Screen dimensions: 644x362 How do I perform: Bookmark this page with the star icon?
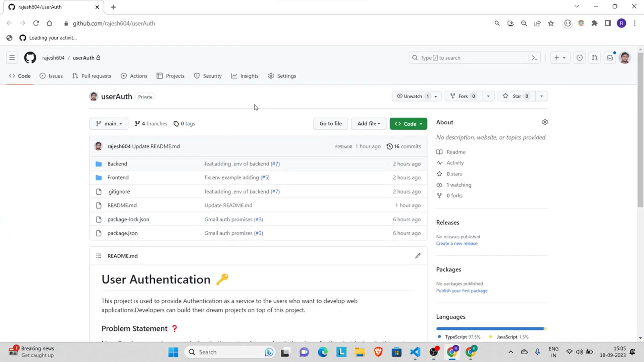tap(551, 23)
